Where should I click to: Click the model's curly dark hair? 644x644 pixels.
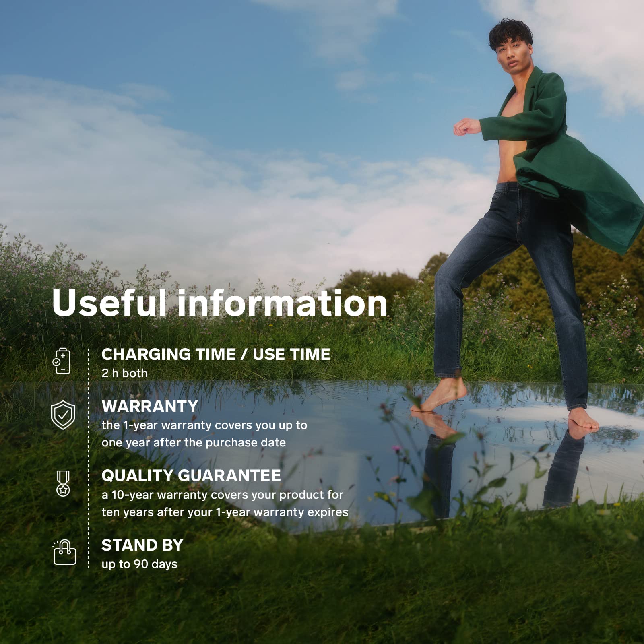[510, 32]
